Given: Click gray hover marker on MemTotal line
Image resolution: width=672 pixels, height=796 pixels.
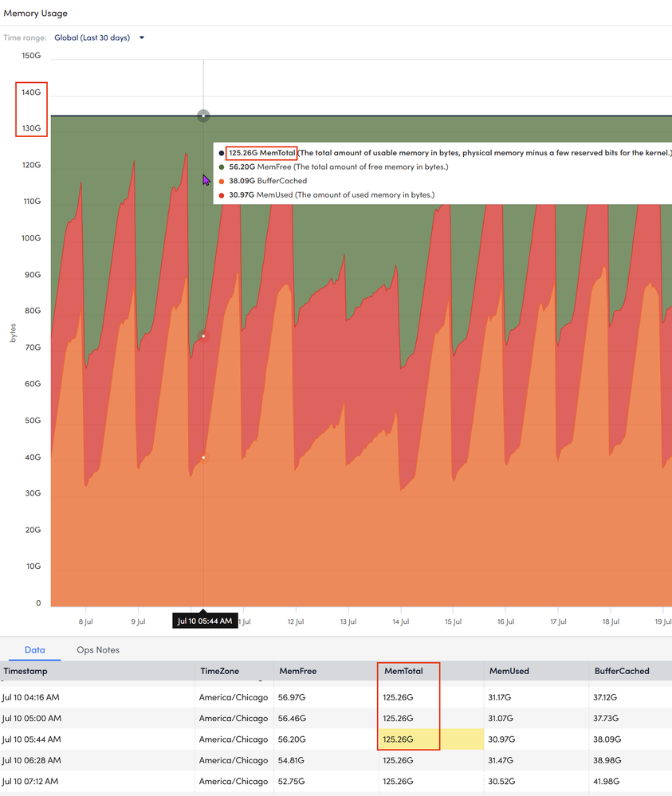Looking at the screenshot, I should [x=203, y=116].
